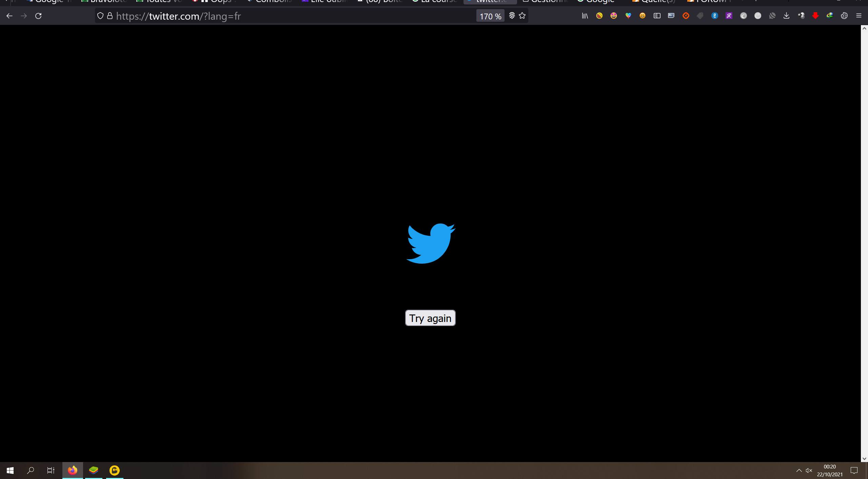Open Firefox Library history icon
The image size is (868, 479).
tap(585, 16)
